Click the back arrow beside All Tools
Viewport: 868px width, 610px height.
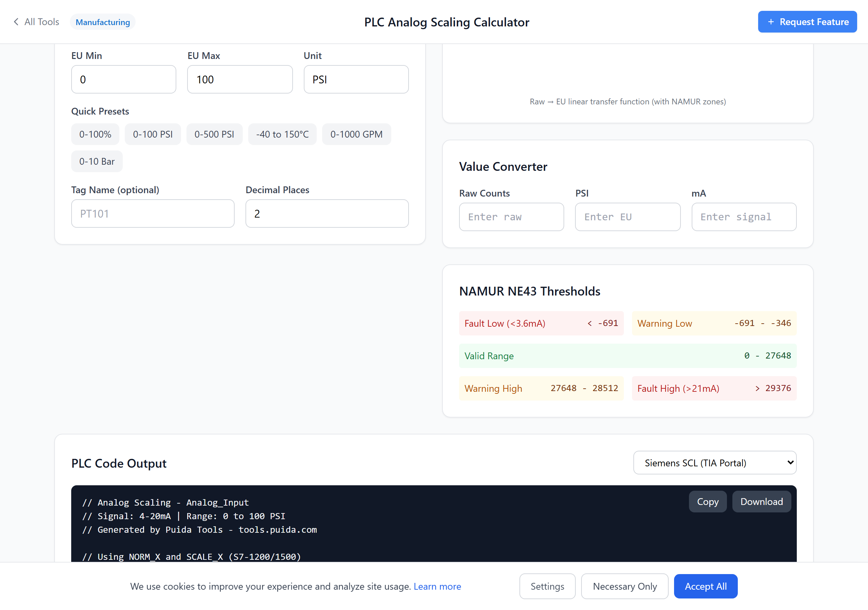16,22
